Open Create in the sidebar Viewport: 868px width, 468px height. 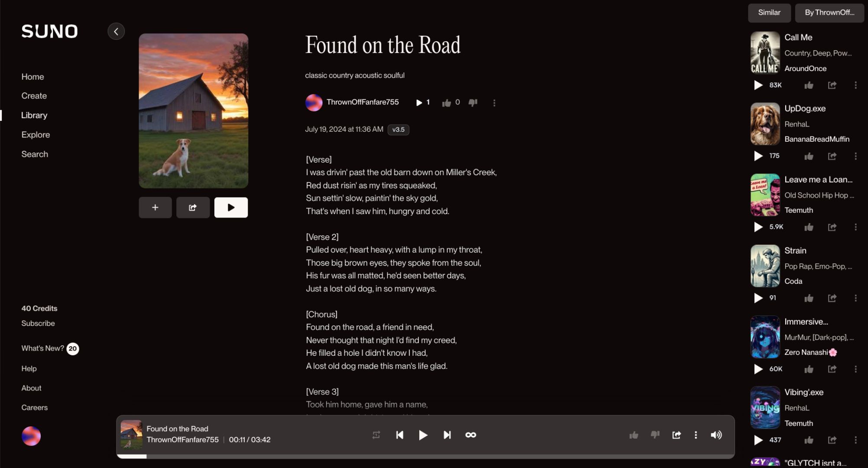point(34,96)
